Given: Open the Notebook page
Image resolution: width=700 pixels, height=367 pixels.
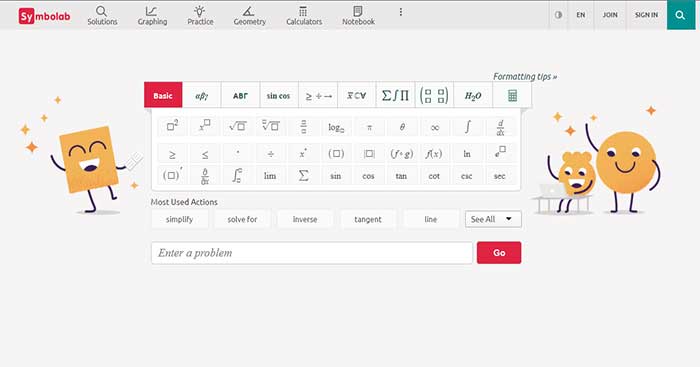Looking at the screenshot, I should click(358, 15).
